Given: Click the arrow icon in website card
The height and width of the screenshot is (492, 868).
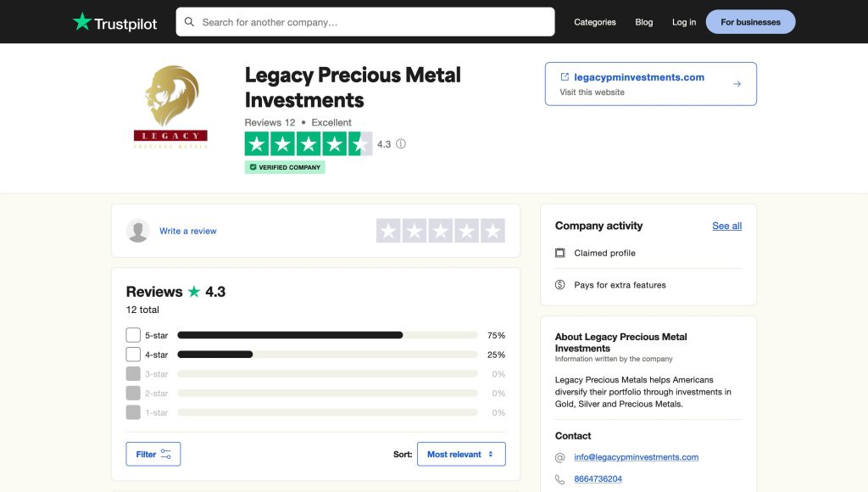Looking at the screenshot, I should pyautogui.click(x=737, y=84).
